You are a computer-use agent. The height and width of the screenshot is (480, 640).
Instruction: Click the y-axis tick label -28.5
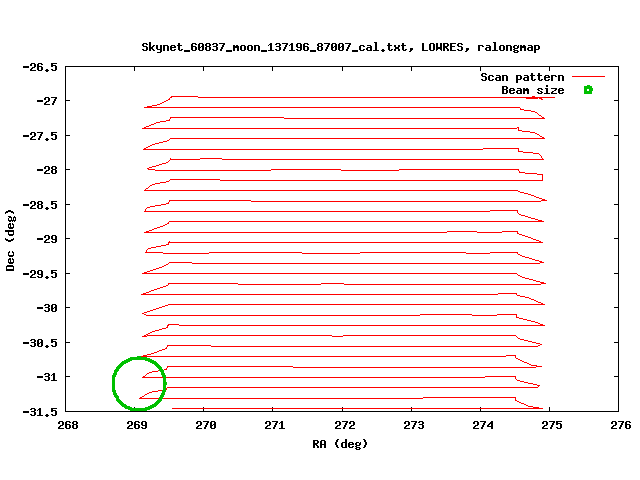[40, 205]
